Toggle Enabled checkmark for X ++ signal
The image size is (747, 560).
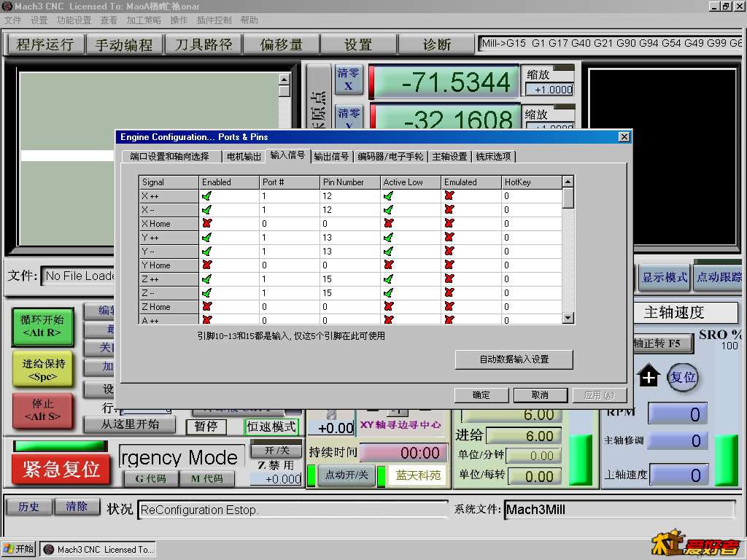pyautogui.click(x=206, y=195)
